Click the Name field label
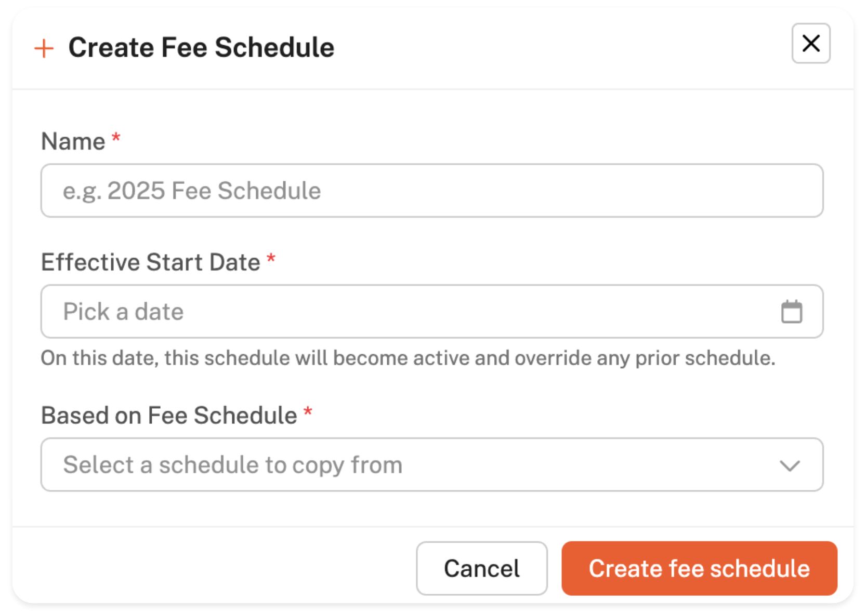Viewport: 867px width, 616px height. click(x=73, y=141)
